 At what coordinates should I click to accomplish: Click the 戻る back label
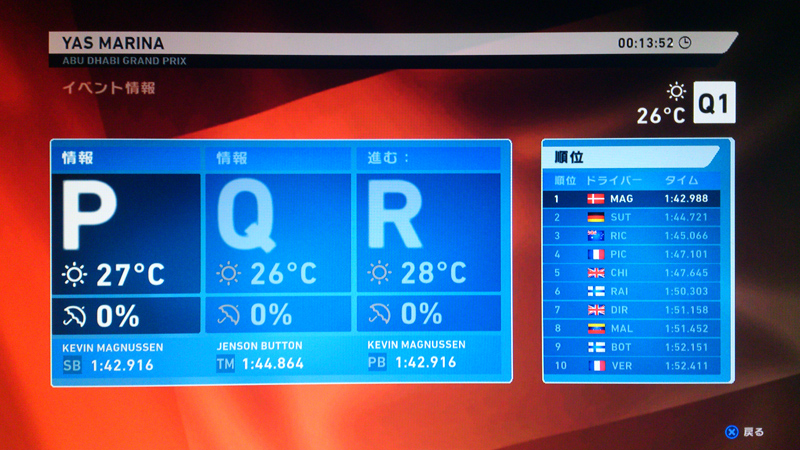(754, 432)
